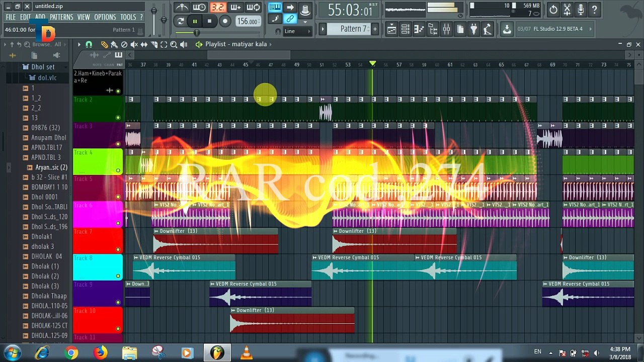Toggle the playlist magnet snap icon
The image size is (644, 362).
(x=89, y=44)
